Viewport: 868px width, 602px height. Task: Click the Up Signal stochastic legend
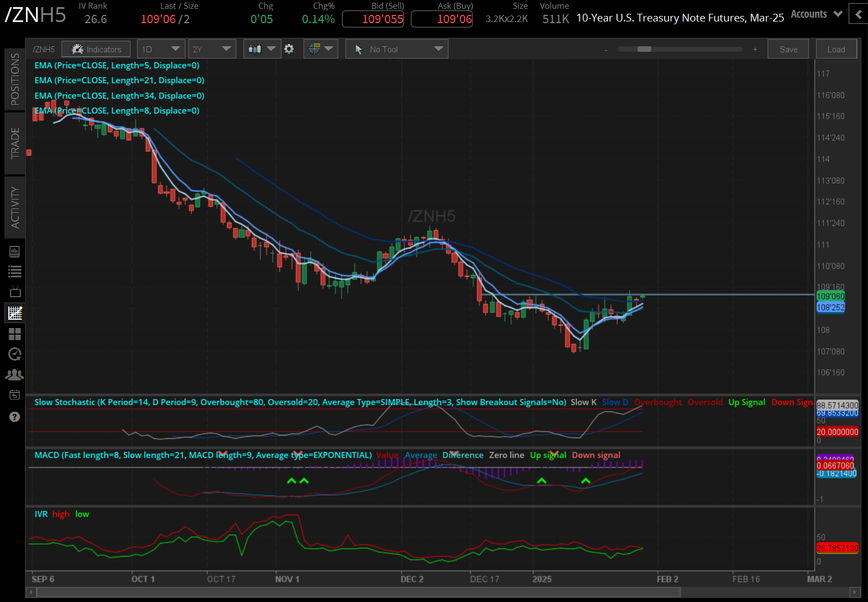[x=747, y=402]
